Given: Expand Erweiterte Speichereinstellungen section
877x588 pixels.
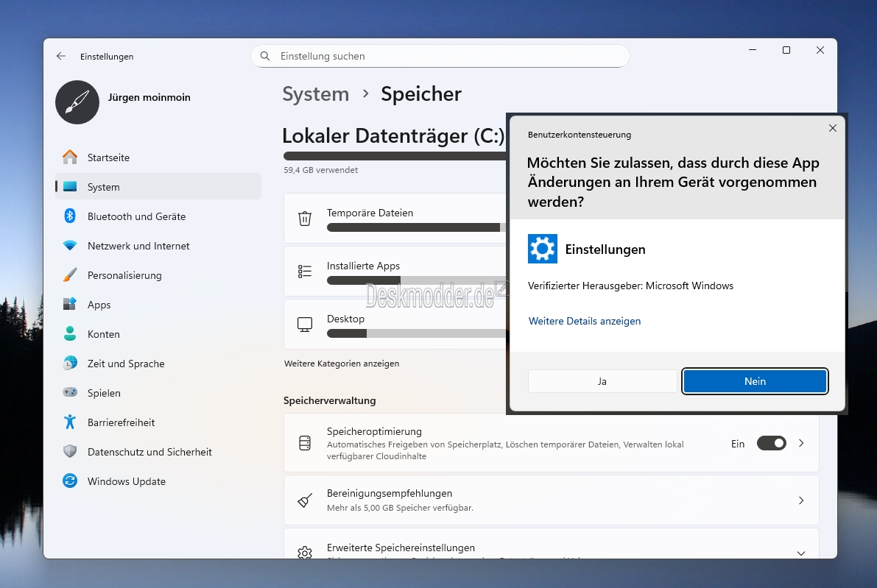Looking at the screenshot, I should pos(801,553).
